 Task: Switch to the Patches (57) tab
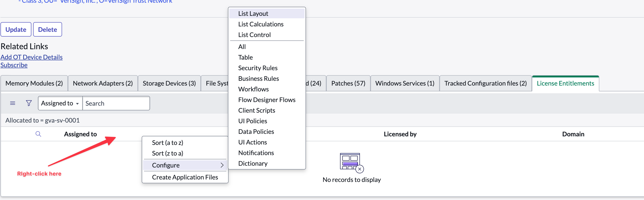348,83
